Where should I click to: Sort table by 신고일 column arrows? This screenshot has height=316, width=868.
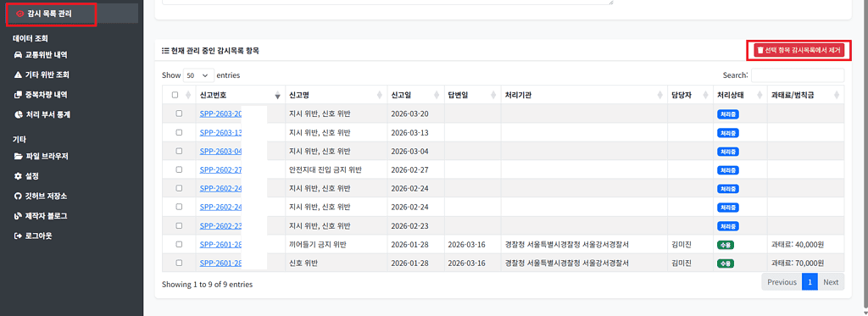click(436, 95)
